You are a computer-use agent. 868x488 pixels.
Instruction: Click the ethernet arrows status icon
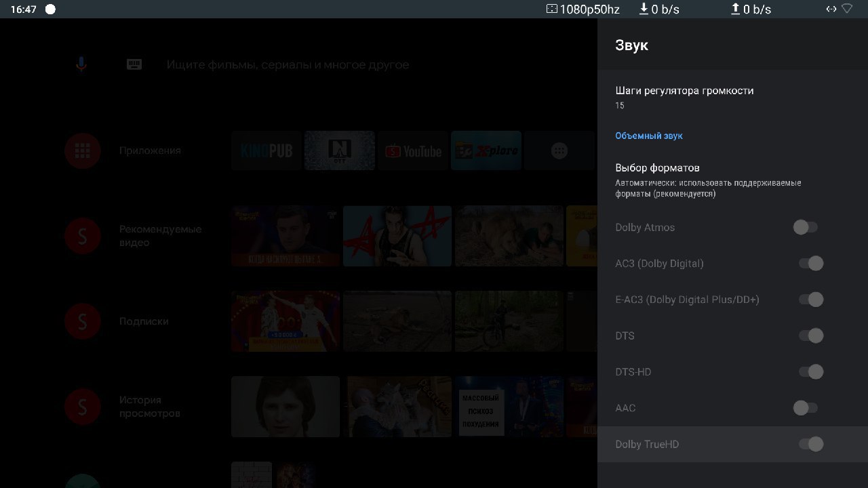tap(831, 9)
